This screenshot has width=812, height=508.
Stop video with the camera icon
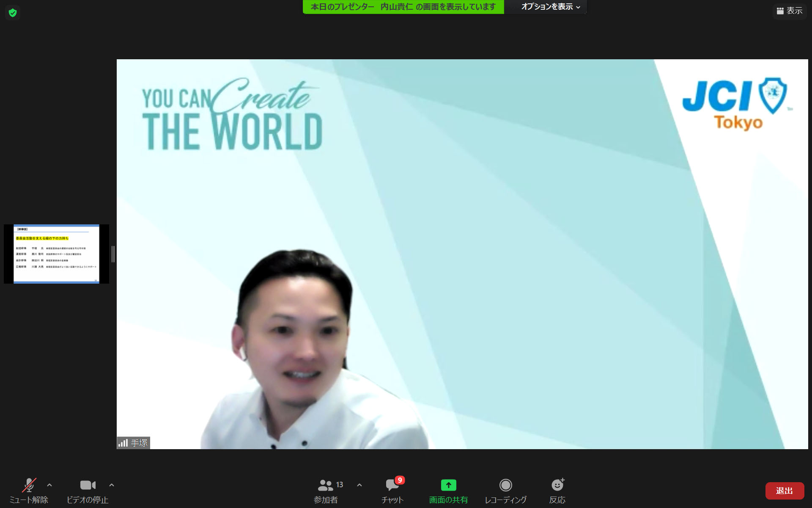click(88, 485)
